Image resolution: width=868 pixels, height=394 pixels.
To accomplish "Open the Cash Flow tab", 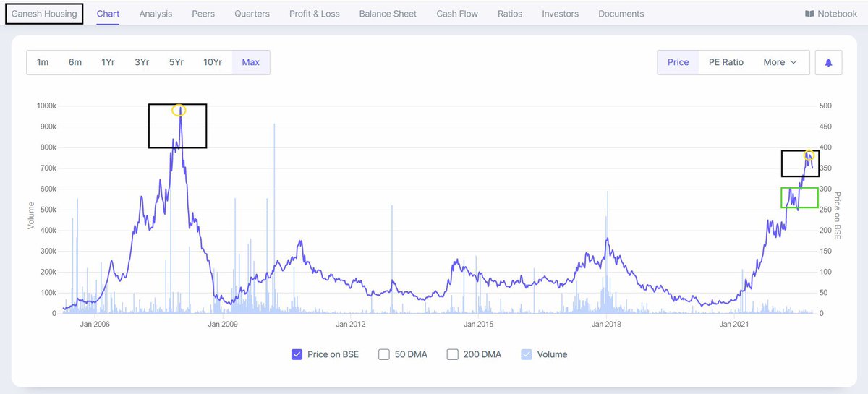I will coord(457,14).
